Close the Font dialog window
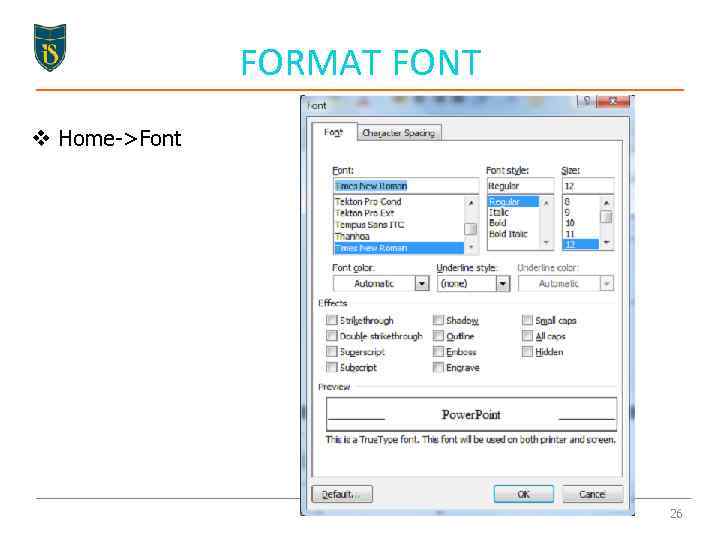This screenshot has width=720, height=540. [613, 101]
